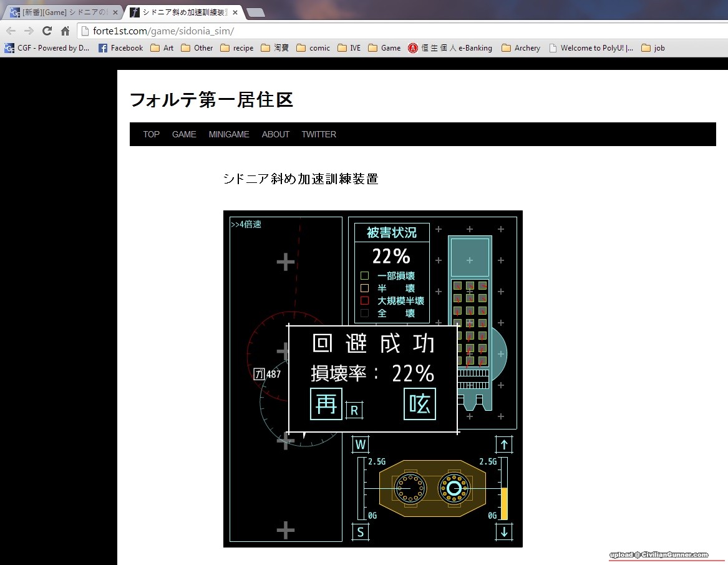Click the browser reload icon
Screen dimensions: 728x565
pyautogui.click(x=47, y=31)
